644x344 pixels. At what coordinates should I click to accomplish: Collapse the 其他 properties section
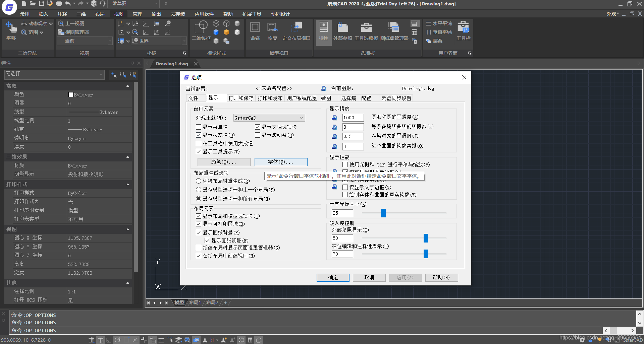(128, 283)
